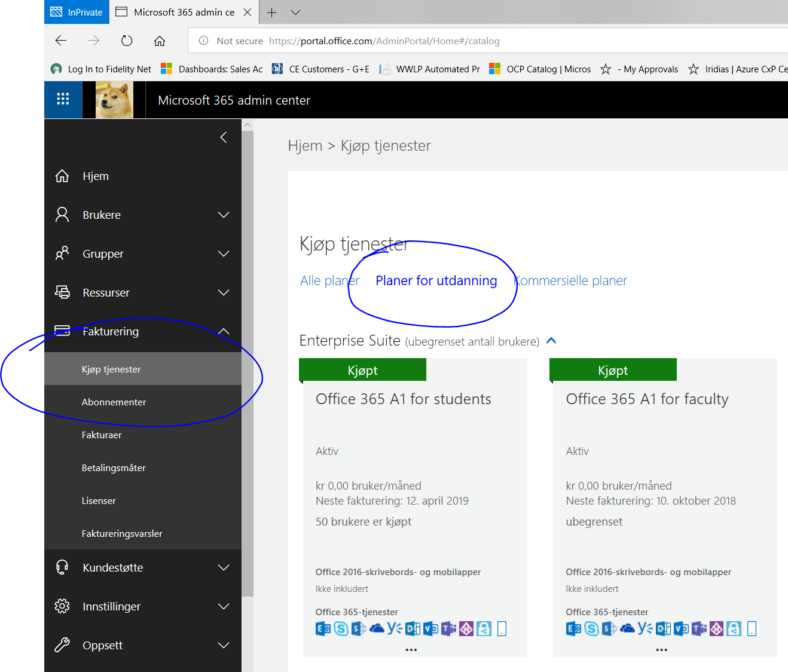Open Lisenser under Fakturering
The height and width of the screenshot is (672, 788).
[99, 501]
